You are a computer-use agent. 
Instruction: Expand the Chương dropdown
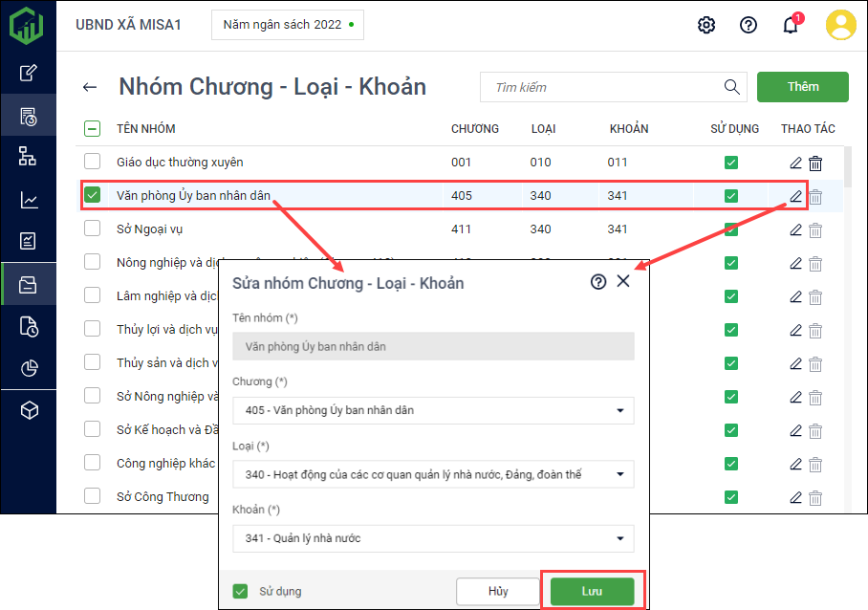(619, 411)
